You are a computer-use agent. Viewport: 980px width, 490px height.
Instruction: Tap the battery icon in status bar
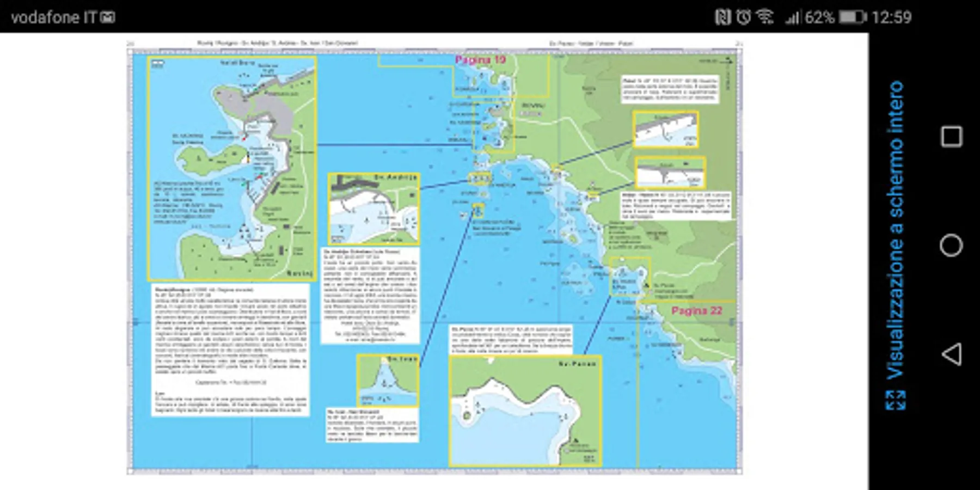coord(852,17)
